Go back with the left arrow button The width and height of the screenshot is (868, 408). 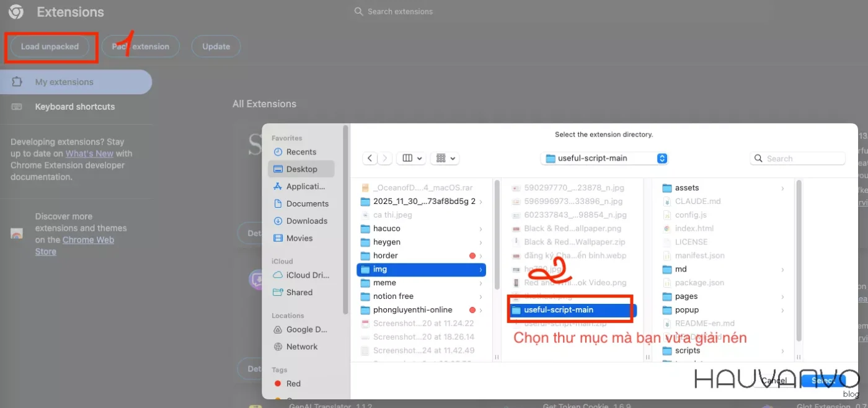tap(370, 158)
